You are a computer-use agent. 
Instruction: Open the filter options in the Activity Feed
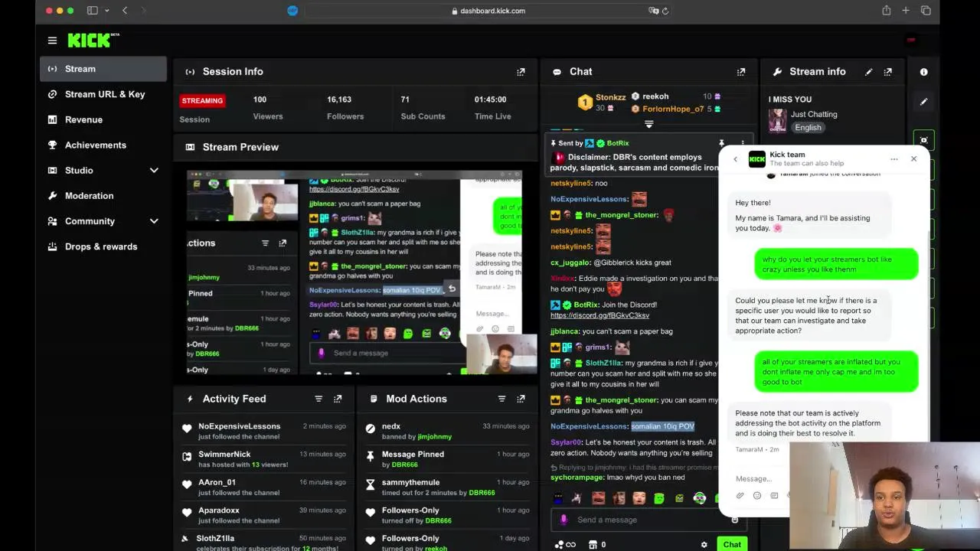click(x=318, y=399)
